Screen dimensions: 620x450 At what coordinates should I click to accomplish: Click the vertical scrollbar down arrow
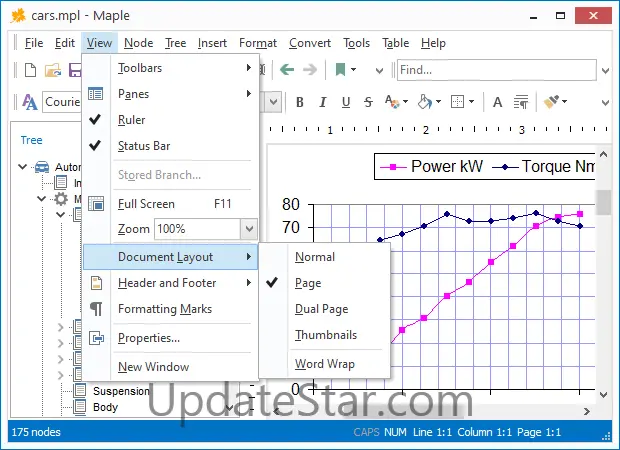pyautogui.click(x=603, y=394)
